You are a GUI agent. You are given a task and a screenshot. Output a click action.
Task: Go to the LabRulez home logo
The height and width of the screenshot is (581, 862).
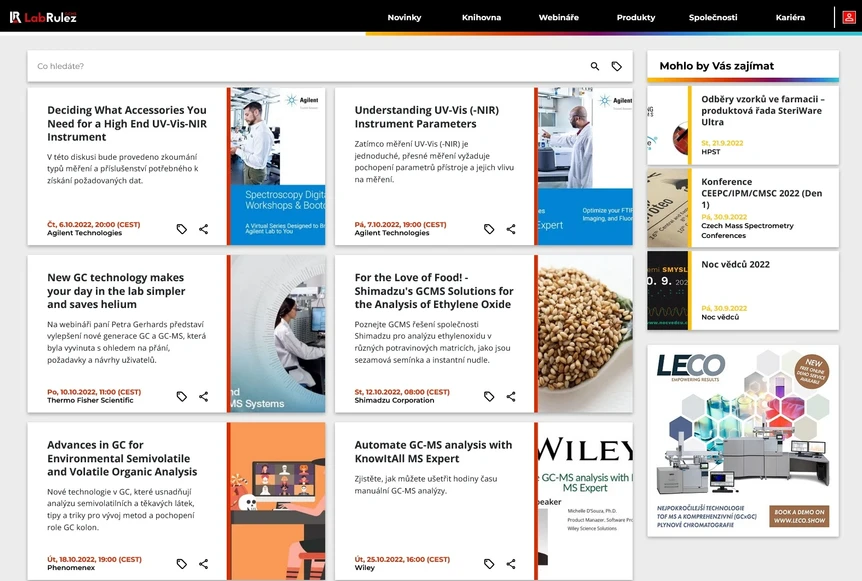pos(43,17)
